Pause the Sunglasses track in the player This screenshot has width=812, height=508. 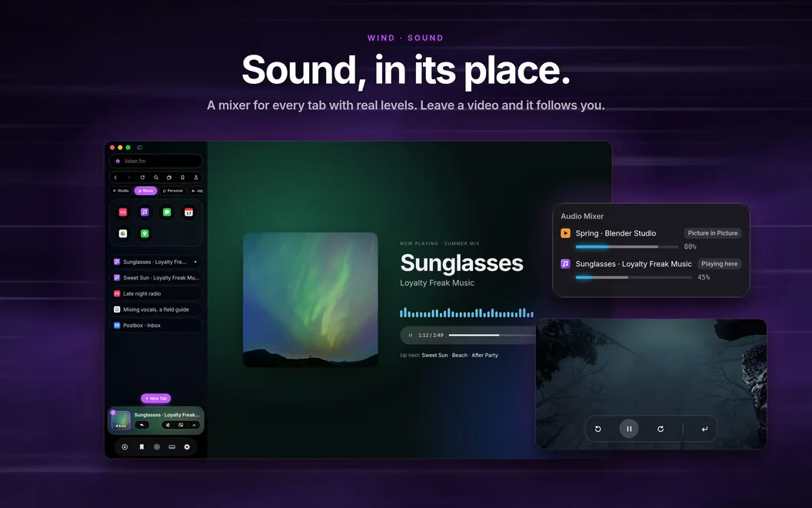click(x=410, y=336)
